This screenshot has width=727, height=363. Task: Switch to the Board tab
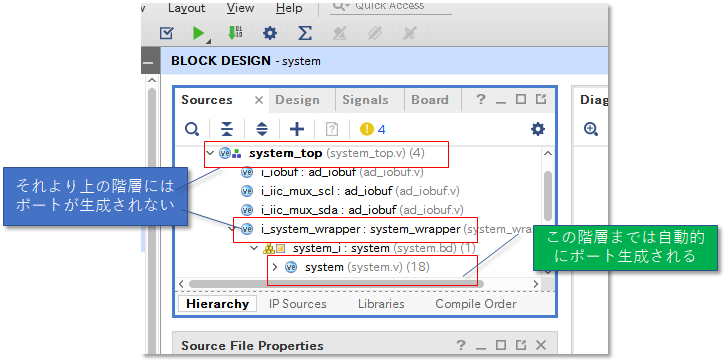click(x=430, y=100)
